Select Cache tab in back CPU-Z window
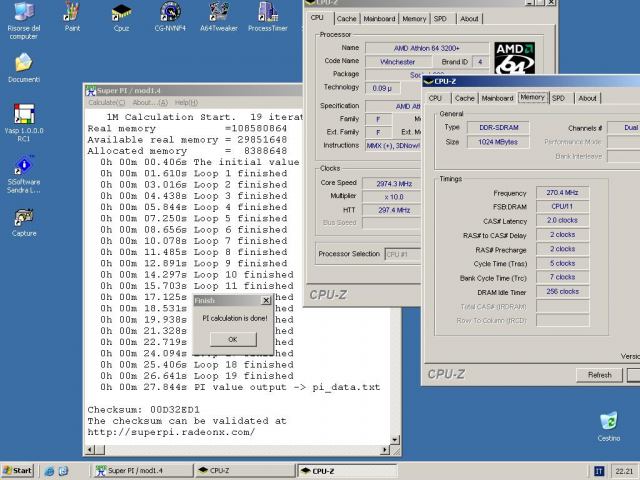640x480 pixels. click(347, 19)
